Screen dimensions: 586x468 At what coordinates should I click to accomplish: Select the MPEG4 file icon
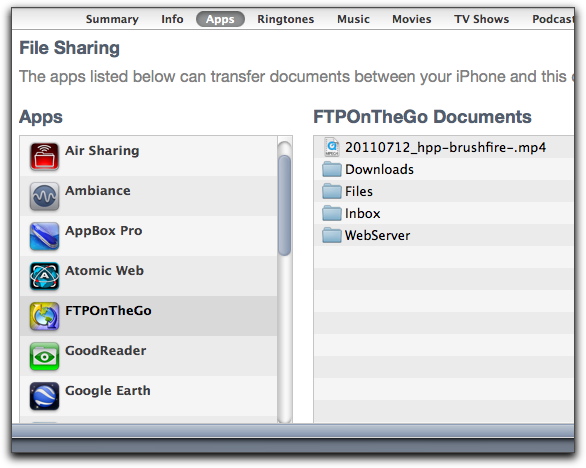pyautogui.click(x=331, y=147)
